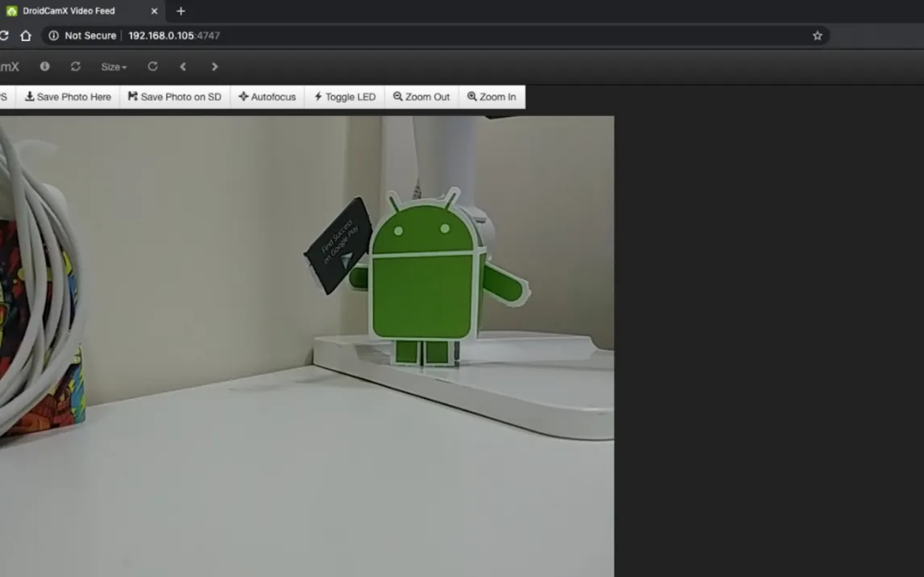
Task: Zoom Out the camera feed
Action: (422, 97)
